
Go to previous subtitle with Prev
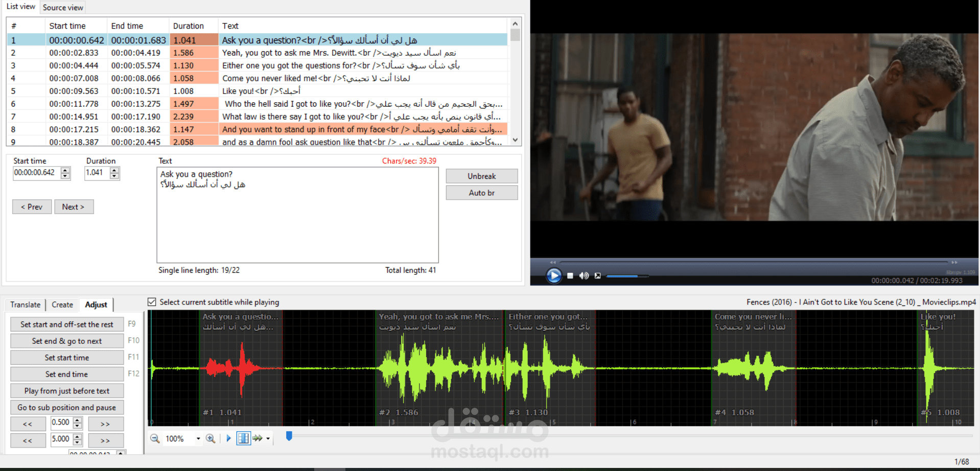click(x=32, y=207)
